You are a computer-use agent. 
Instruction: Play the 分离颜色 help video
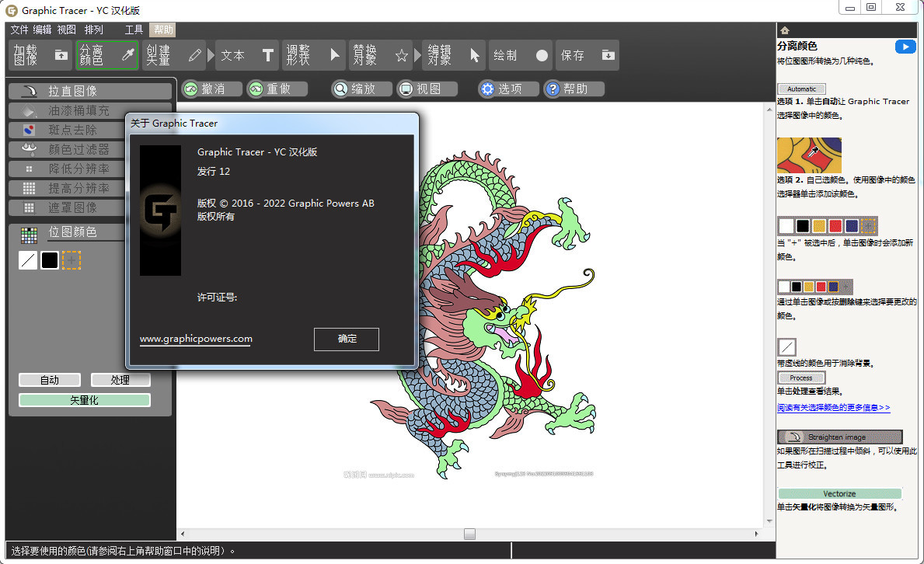(x=905, y=47)
